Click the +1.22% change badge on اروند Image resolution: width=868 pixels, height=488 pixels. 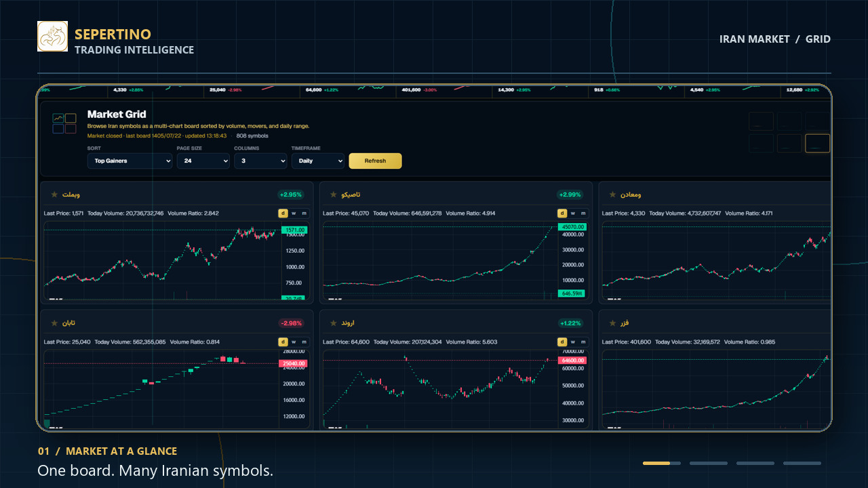coord(570,323)
